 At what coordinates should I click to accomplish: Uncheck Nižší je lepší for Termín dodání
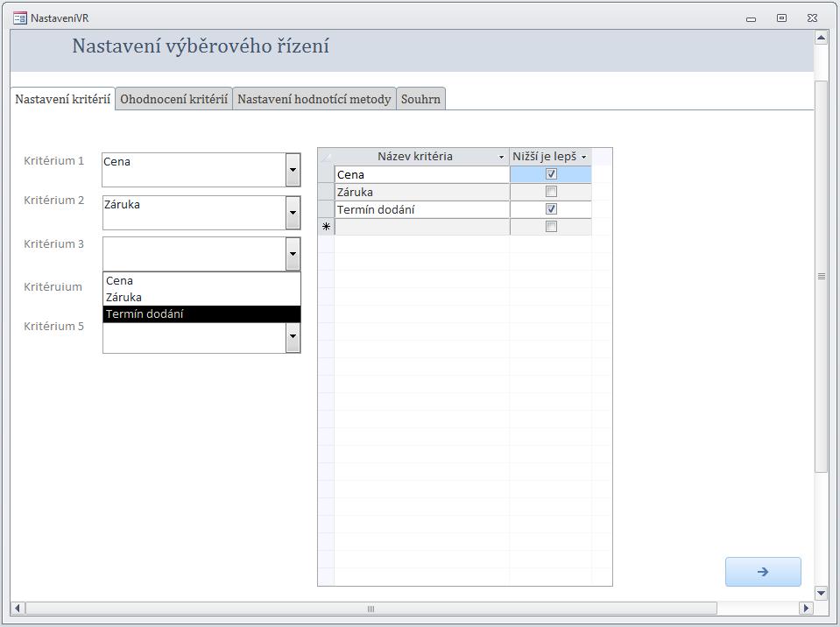(x=551, y=208)
